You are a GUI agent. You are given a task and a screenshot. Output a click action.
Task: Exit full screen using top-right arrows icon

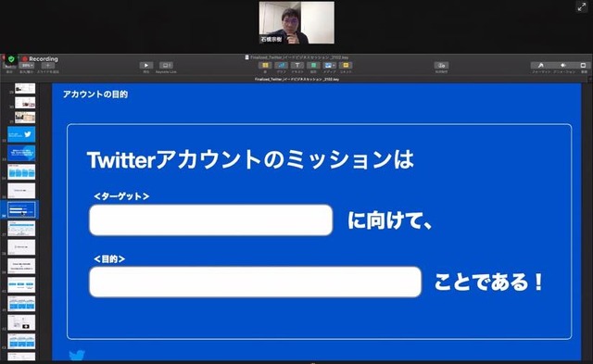[581, 6]
